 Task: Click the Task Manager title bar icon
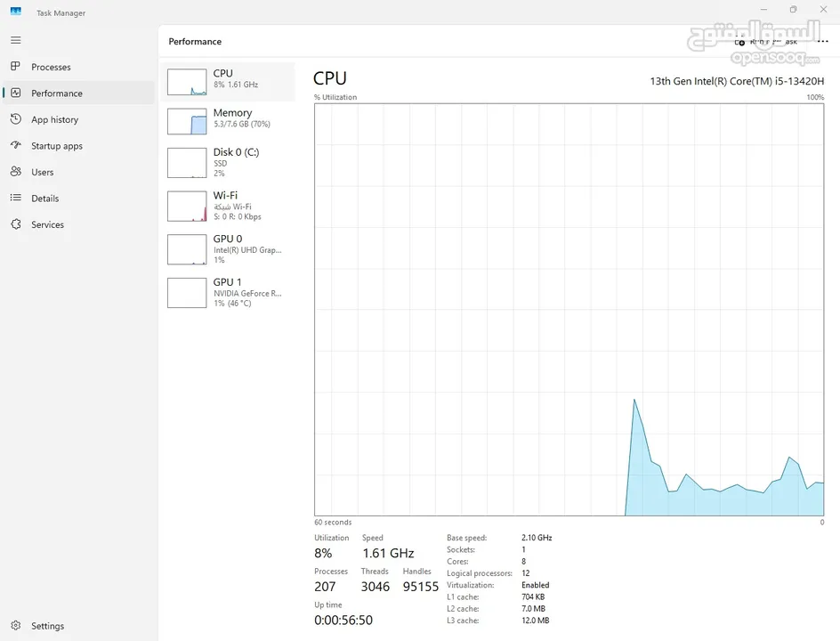pos(16,12)
